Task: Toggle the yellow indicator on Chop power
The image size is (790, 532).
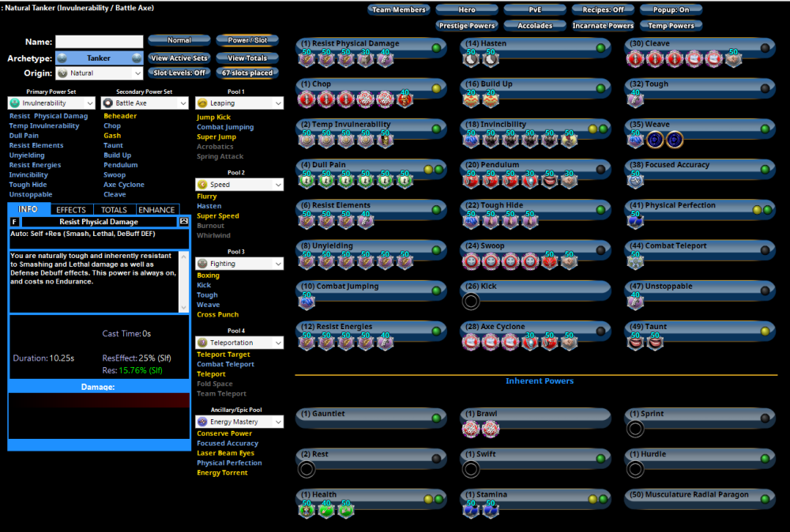Action: [436, 88]
